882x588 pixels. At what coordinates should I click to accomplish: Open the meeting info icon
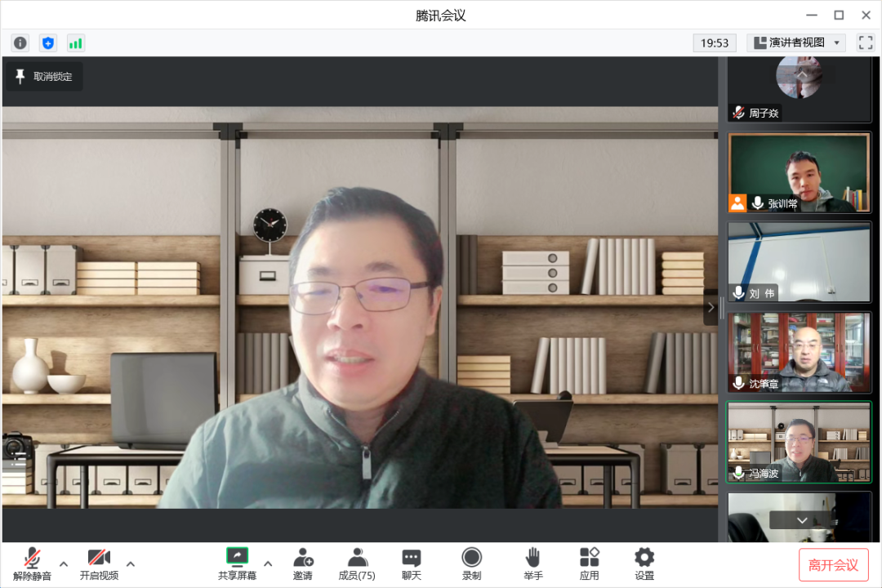click(20, 43)
